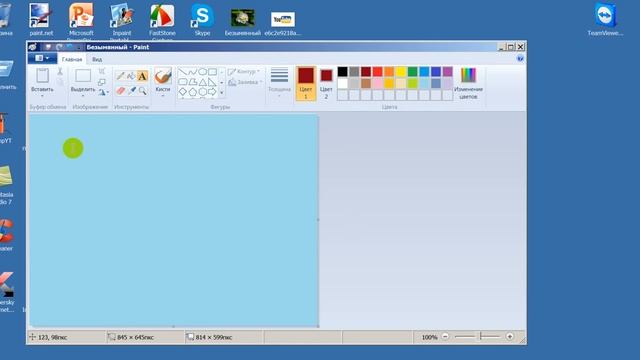640x360 pixels.
Task: Click the Resize icon in Изображение group
Action: click(x=102, y=82)
